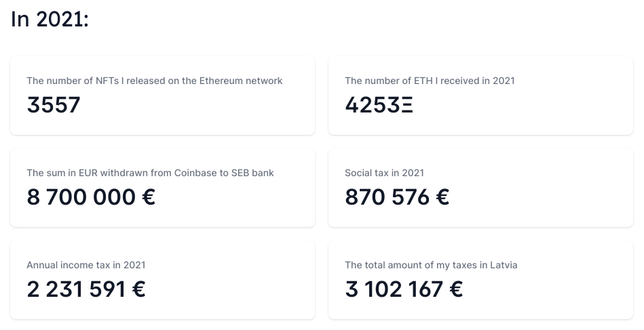Click the words "SEB bank" in the label
The width and height of the screenshot is (644, 330).
tap(253, 173)
